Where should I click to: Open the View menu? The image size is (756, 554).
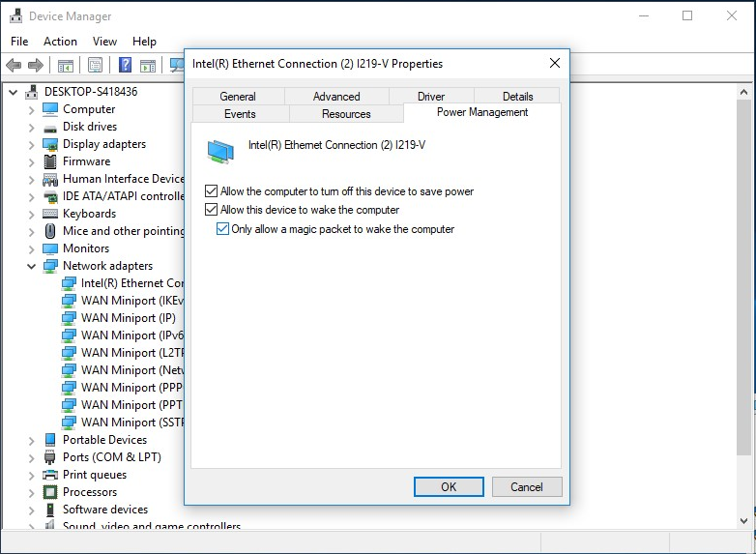(104, 42)
